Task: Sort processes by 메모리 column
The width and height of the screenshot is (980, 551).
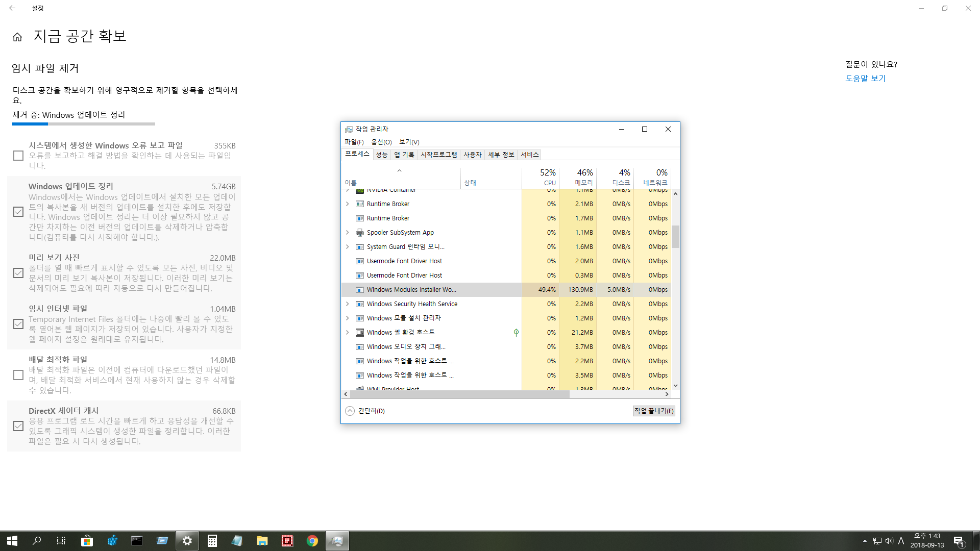Action: coord(578,178)
